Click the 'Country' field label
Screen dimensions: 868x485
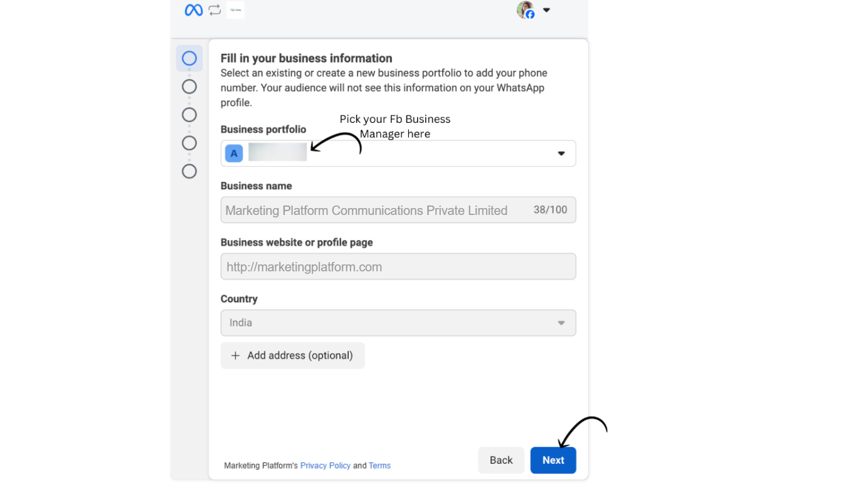point(239,299)
